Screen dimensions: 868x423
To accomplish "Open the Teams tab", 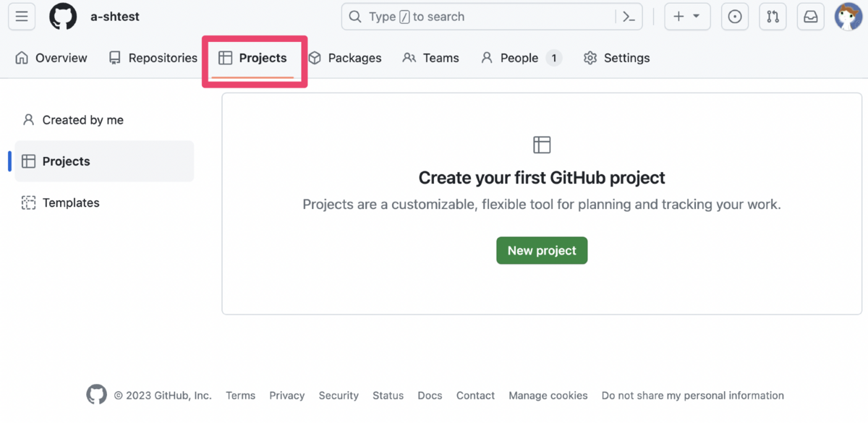I will [x=441, y=58].
